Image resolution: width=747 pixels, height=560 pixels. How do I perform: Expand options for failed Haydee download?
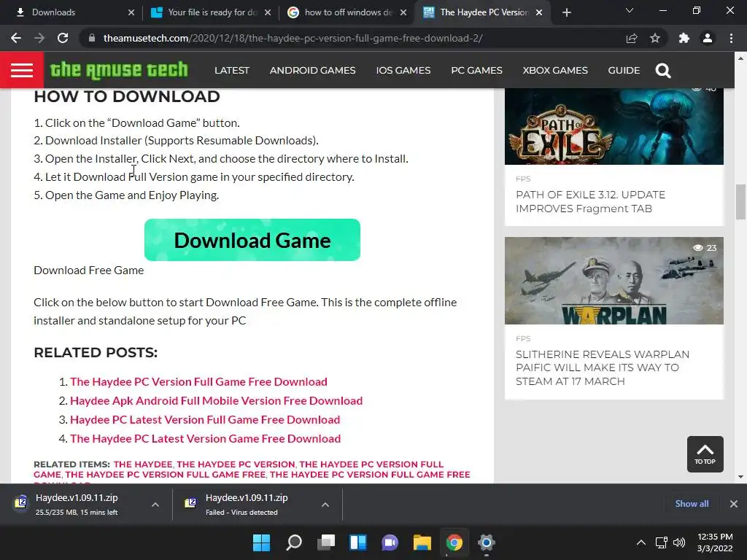tap(325, 505)
